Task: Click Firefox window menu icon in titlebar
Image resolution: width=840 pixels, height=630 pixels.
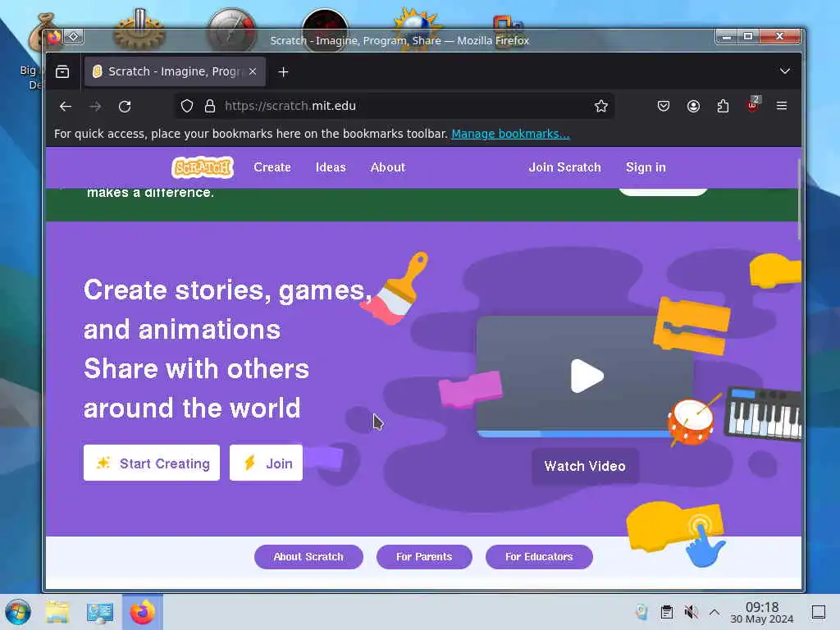Action: [x=53, y=37]
